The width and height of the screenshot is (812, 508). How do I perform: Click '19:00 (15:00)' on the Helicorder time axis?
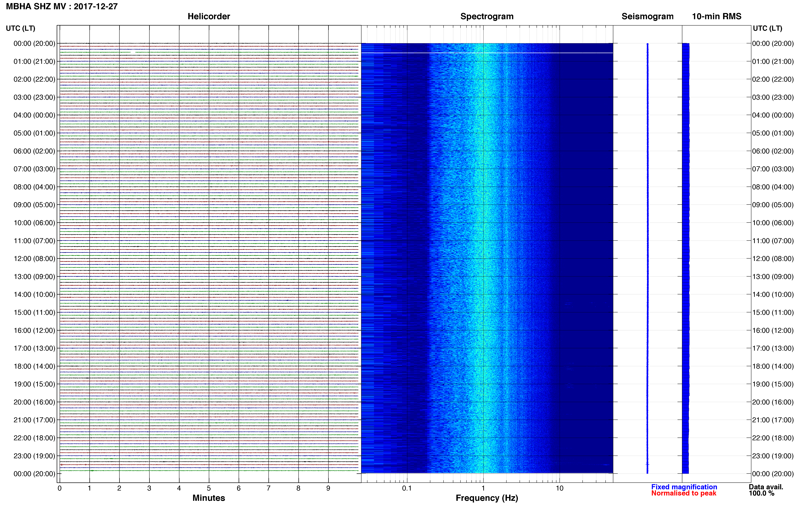[x=34, y=384]
